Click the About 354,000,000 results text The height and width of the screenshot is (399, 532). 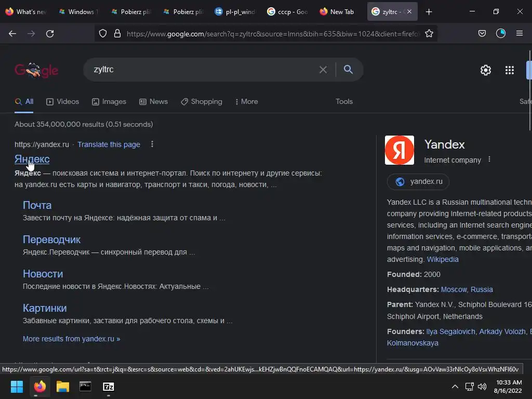84,124
